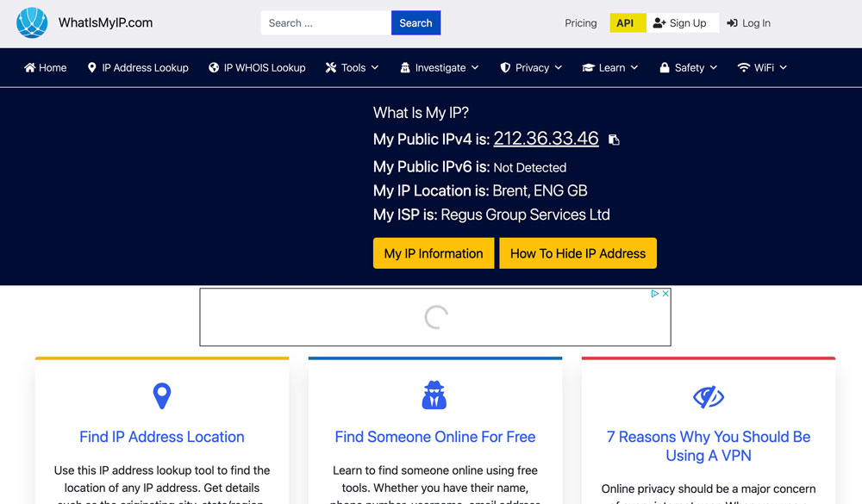Expand the Learn dropdown chevron
This screenshot has height=504, width=862.
tap(634, 67)
